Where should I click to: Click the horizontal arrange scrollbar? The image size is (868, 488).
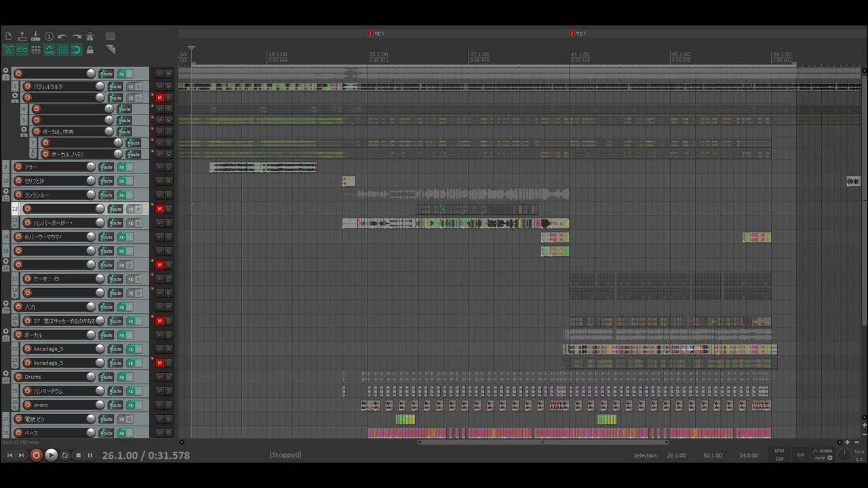[542, 442]
